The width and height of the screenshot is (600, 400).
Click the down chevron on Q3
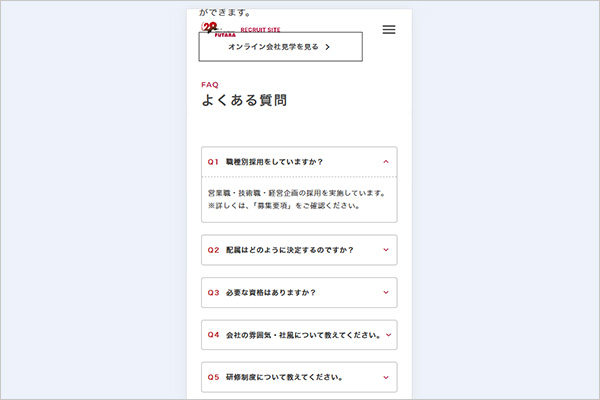pos(386,293)
